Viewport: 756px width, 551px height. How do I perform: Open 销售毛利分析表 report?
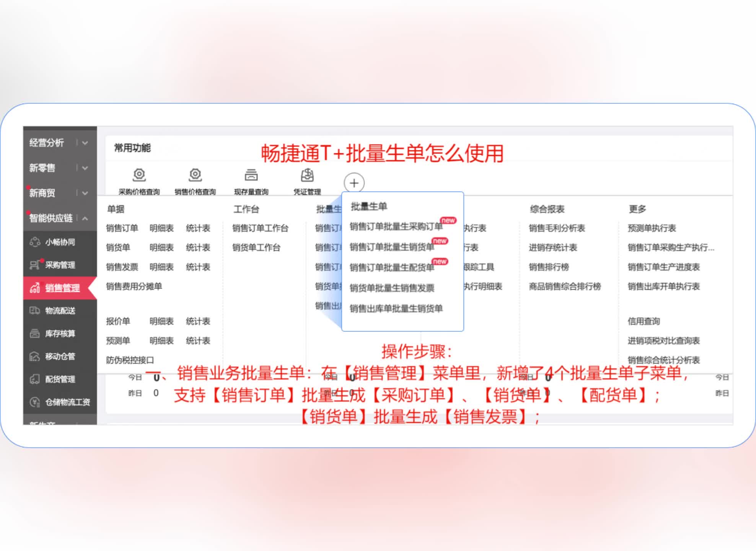tap(557, 228)
